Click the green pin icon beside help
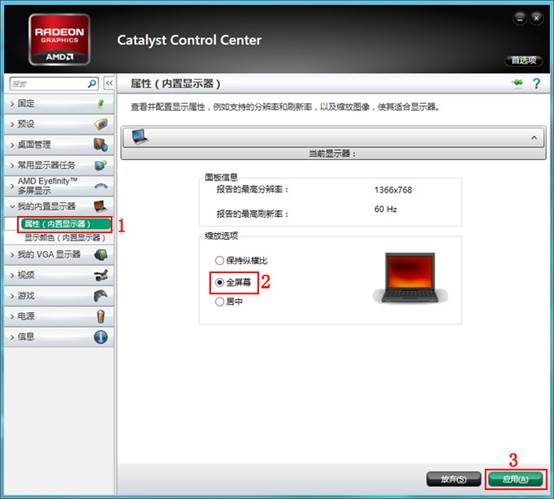 [x=517, y=83]
